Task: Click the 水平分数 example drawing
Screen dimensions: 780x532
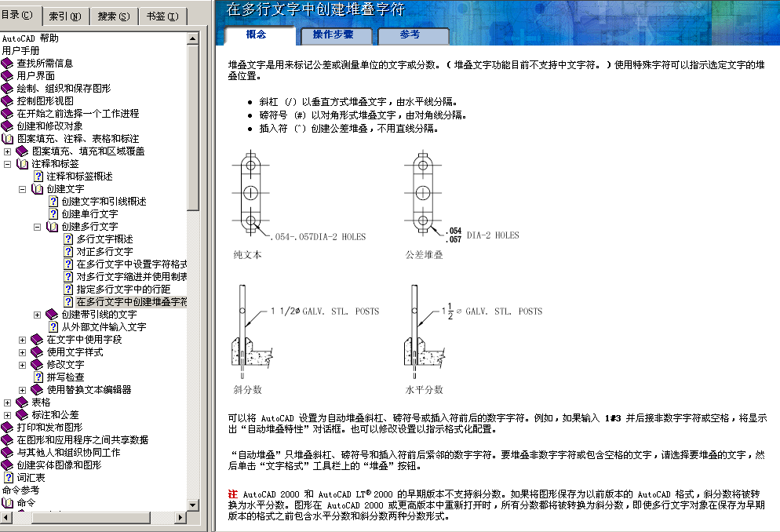Action: (x=473, y=332)
